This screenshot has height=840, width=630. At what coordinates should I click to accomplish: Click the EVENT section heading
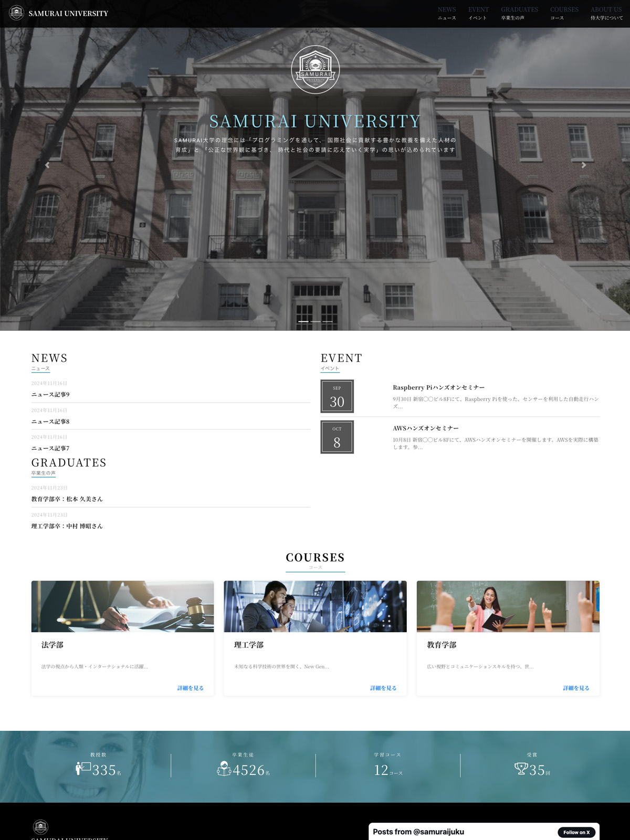tap(341, 358)
